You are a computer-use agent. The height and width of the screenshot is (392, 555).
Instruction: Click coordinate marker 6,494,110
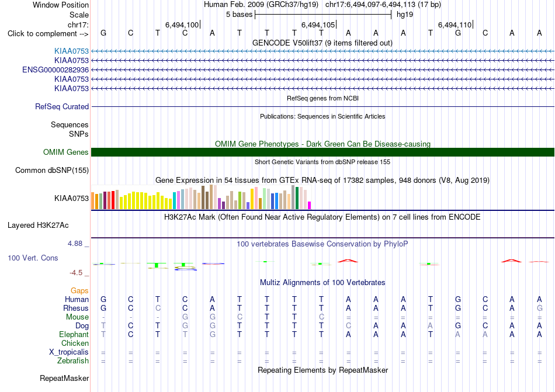(455, 25)
